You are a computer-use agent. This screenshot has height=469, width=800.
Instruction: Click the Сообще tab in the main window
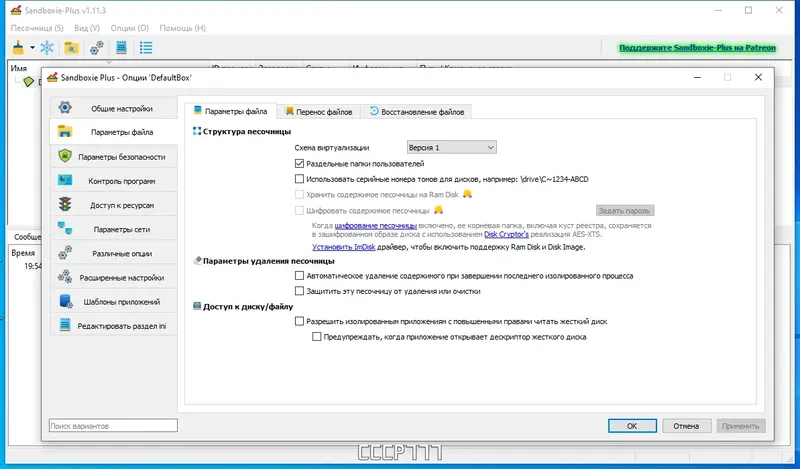[x=27, y=237]
